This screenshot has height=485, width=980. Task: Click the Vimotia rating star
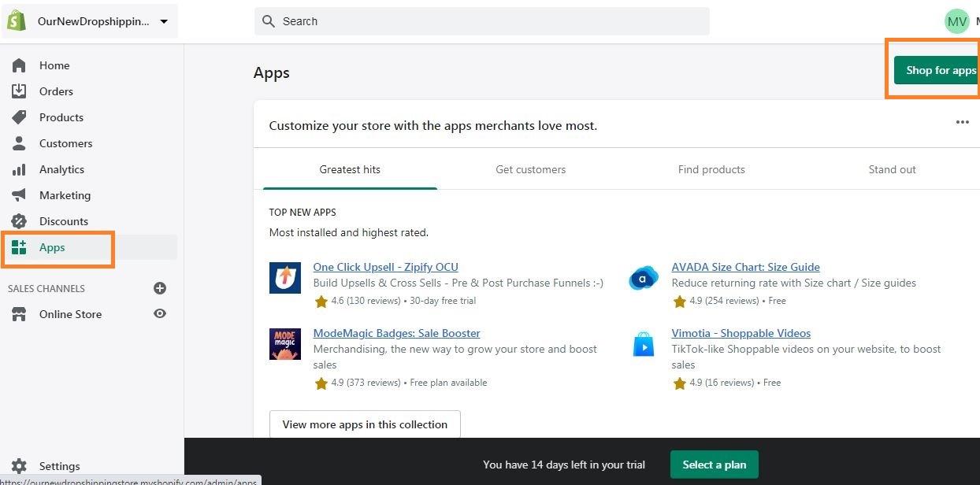(679, 383)
